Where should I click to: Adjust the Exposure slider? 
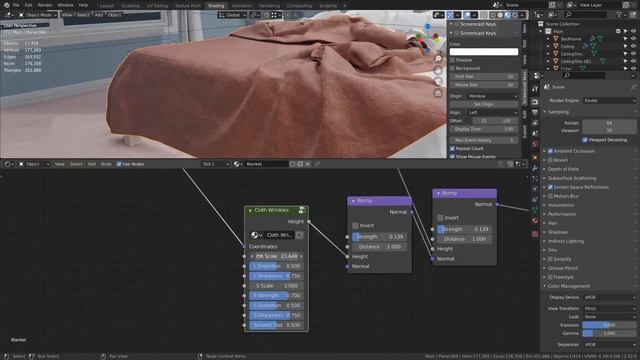609,325
